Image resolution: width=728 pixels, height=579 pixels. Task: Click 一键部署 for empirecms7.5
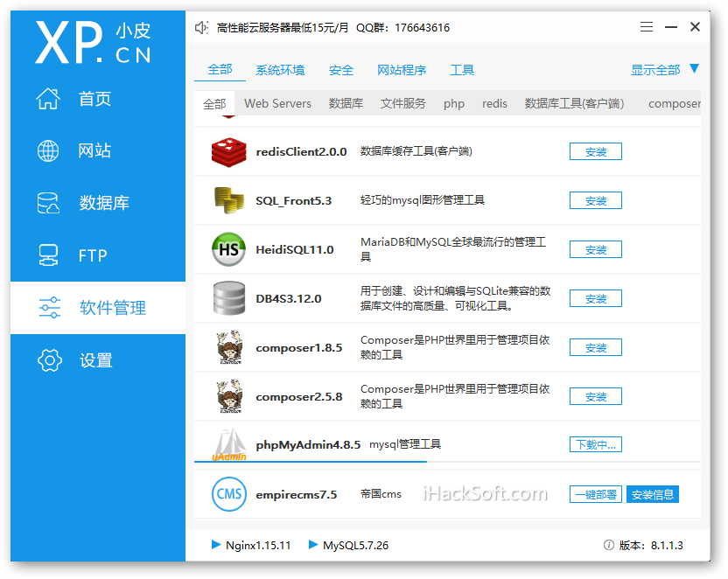[x=596, y=494]
